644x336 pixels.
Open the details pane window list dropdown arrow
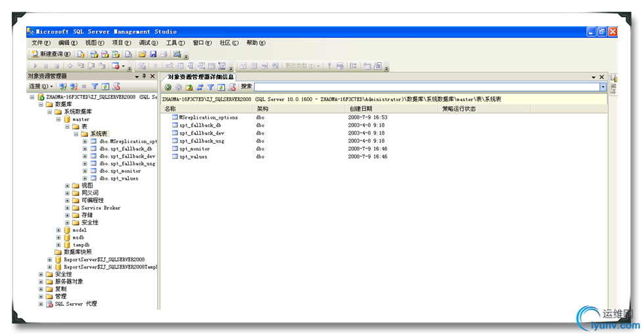pos(593,77)
